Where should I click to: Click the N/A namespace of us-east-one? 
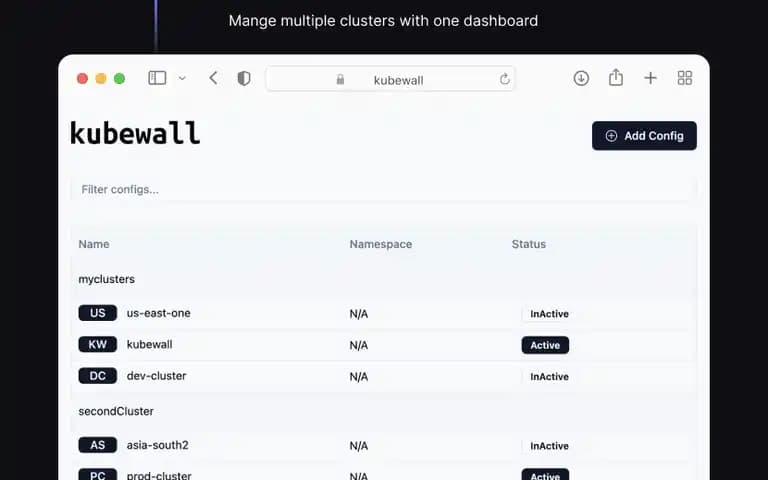click(359, 314)
